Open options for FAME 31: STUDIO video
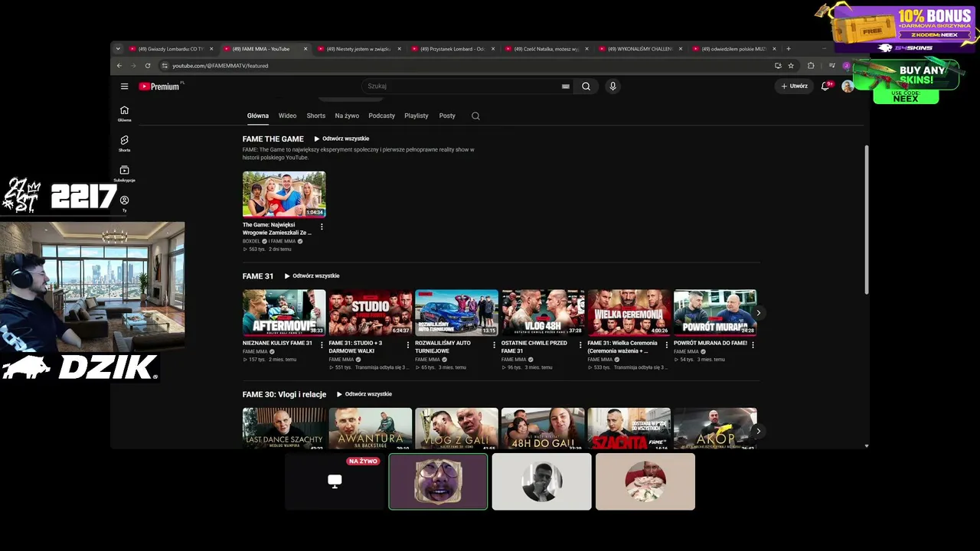Viewport: 980px width, 551px height. point(408,345)
